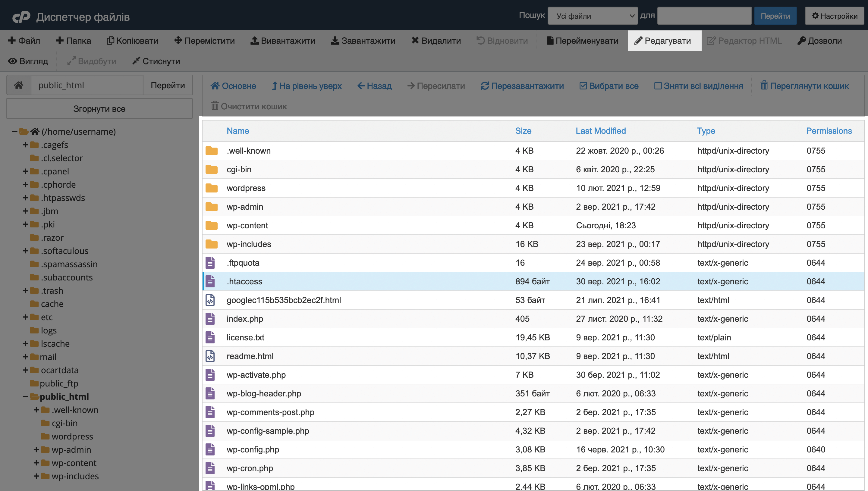The height and width of the screenshot is (491, 868).
Task: Open the Усі файли search scope dropdown
Action: (593, 16)
